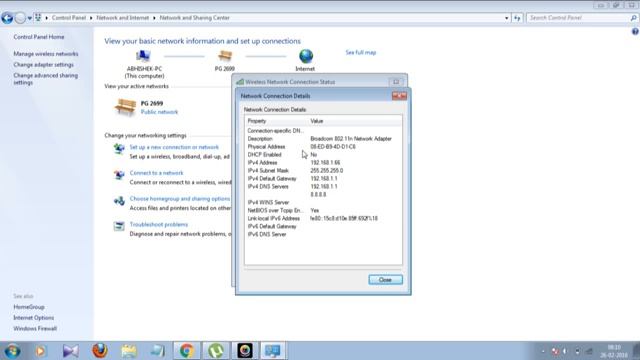The width and height of the screenshot is (640, 360).
Task: Select the DHCP Enabled row
Action: pyautogui.click(x=323, y=155)
